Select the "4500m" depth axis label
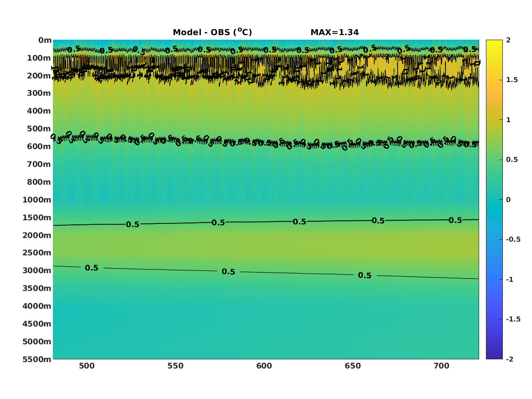Viewport: 532px width, 399px height. (37, 324)
